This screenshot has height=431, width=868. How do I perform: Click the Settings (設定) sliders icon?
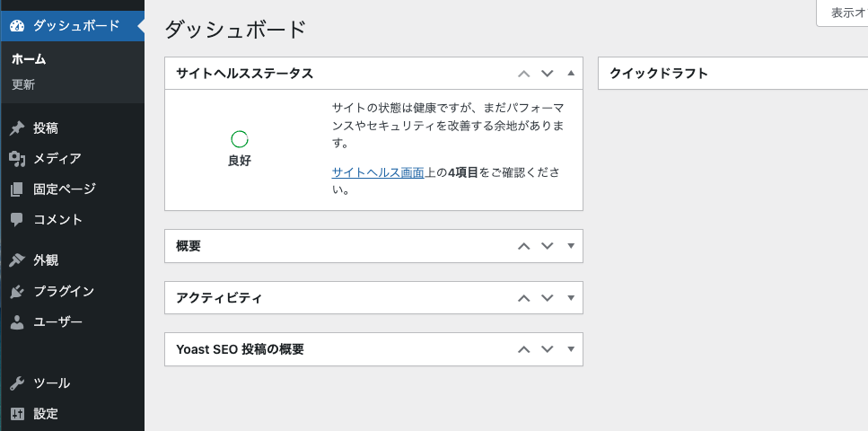(17, 414)
